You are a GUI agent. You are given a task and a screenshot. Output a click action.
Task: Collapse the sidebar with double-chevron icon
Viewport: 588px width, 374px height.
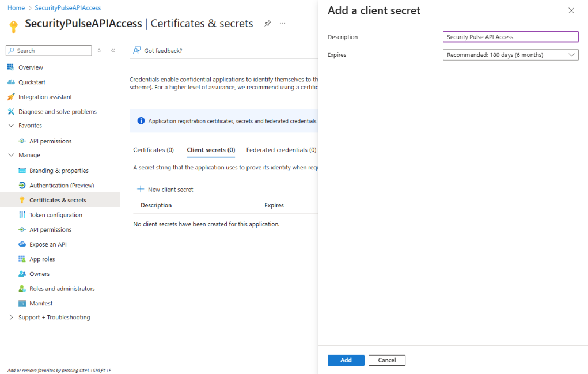point(113,51)
